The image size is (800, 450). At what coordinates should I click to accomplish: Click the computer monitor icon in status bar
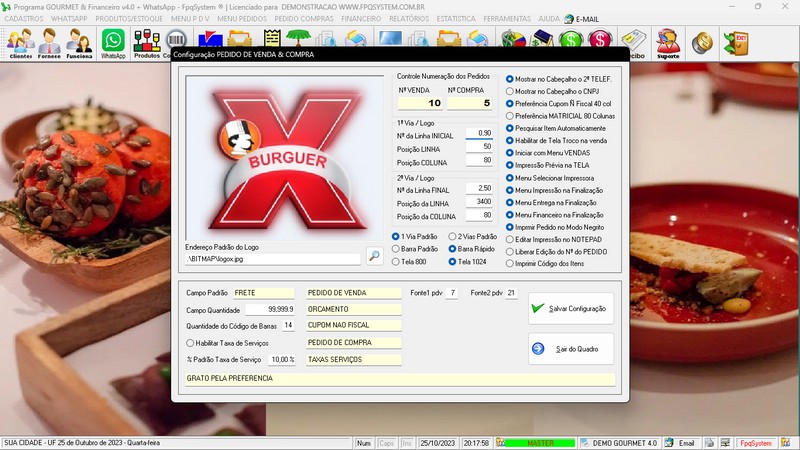(x=725, y=443)
